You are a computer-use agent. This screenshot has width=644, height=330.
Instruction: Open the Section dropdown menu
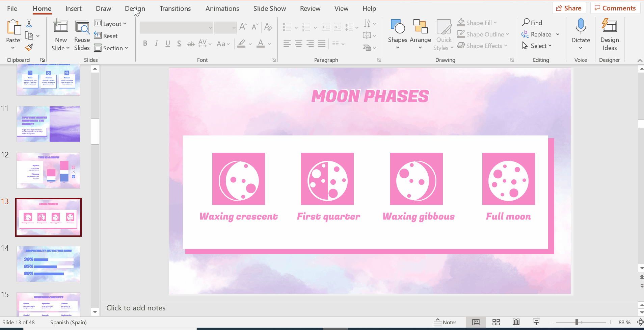pos(111,48)
